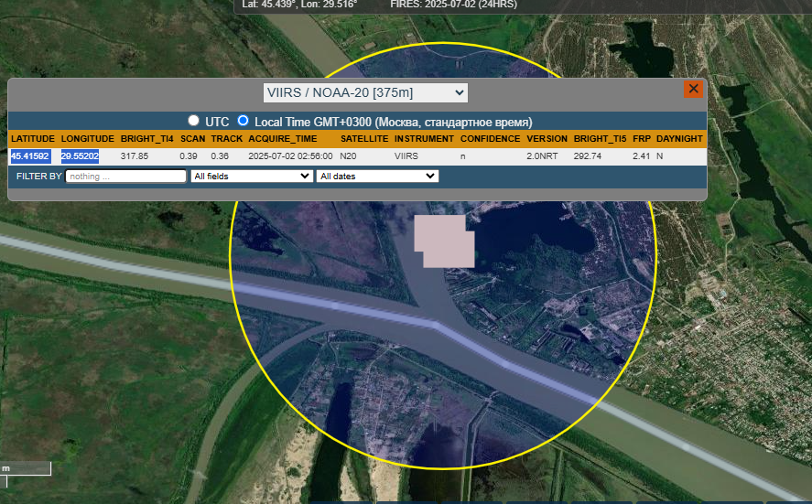Open the All dates filter dropdown

pyautogui.click(x=377, y=176)
